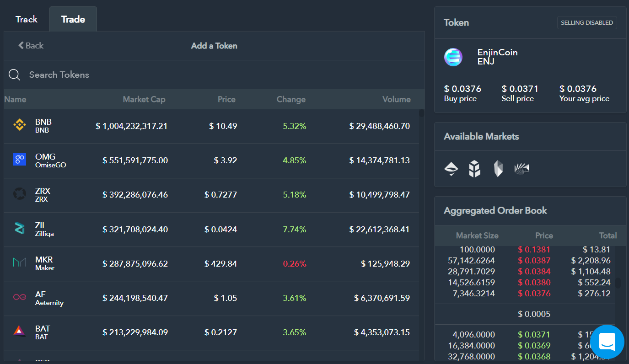Click the Available Markets heading

481,136
